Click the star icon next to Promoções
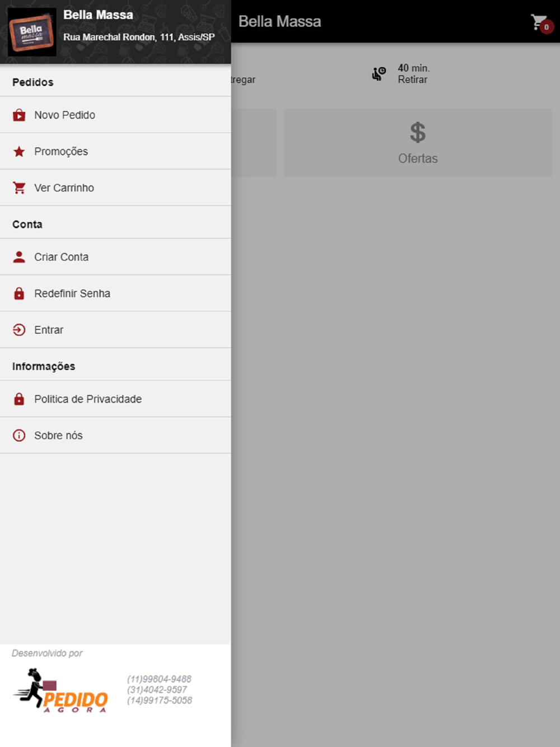The image size is (560, 747). click(19, 151)
